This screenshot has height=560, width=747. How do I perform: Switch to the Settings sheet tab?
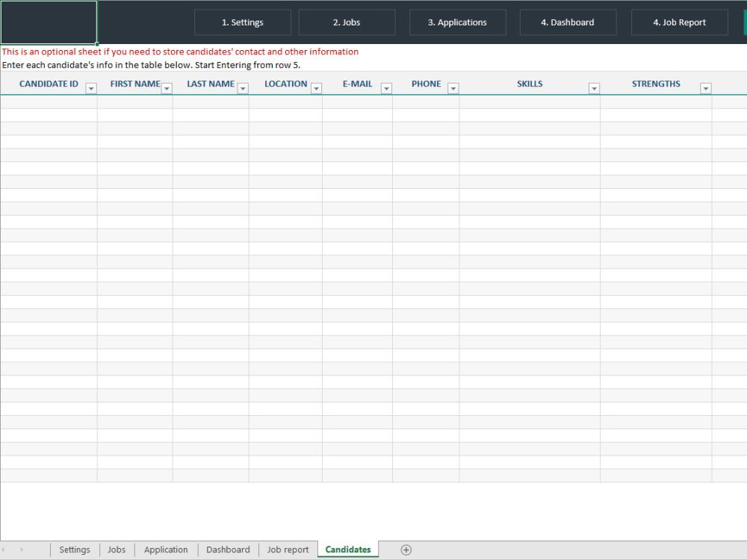coord(75,550)
